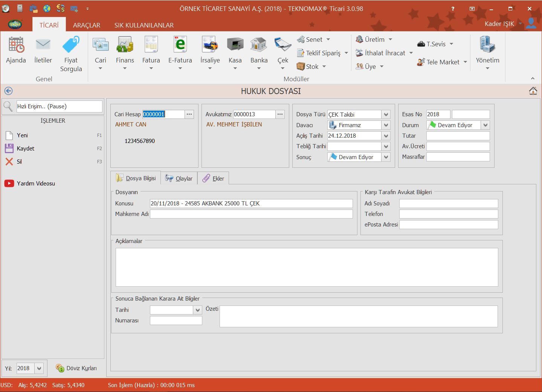Viewport: 542px width, 392px height.
Task: Open the Yardım Videosu link
Action: coord(36,184)
